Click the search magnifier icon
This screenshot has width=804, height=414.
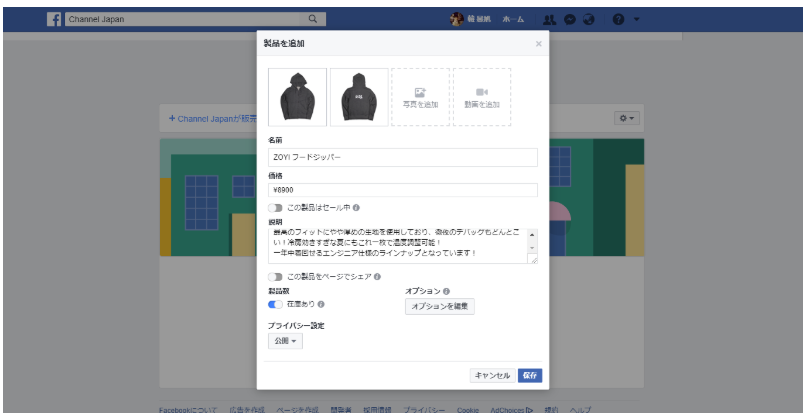(312, 19)
